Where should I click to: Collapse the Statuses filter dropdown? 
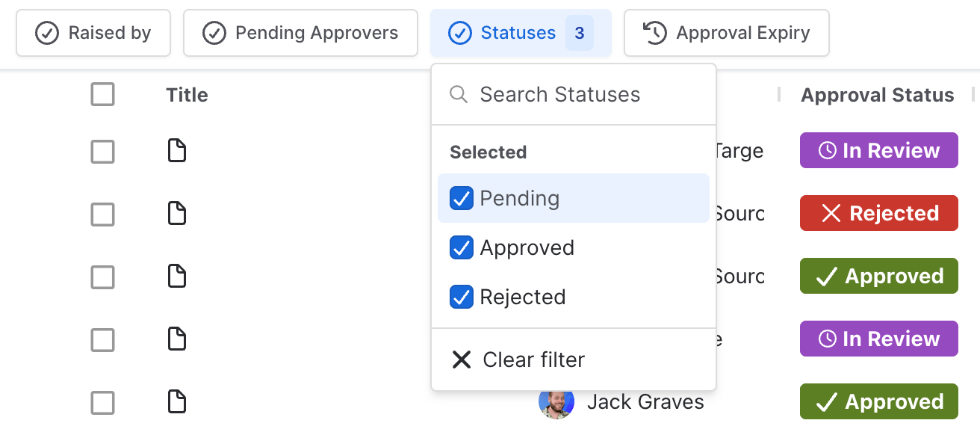point(520,33)
